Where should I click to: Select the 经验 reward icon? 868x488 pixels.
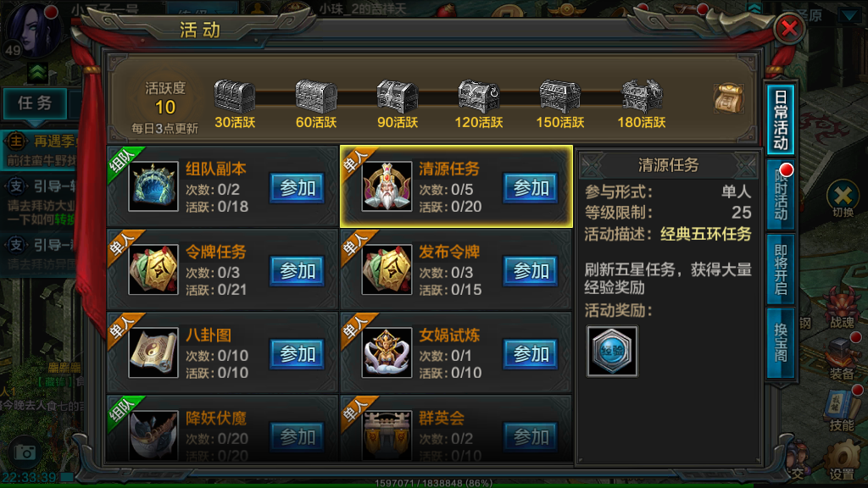pos(612,352)
